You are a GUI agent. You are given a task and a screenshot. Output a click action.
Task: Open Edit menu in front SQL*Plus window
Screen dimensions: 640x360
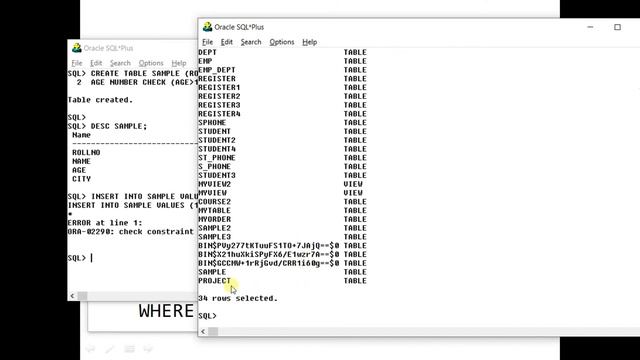tap(227, 42)
